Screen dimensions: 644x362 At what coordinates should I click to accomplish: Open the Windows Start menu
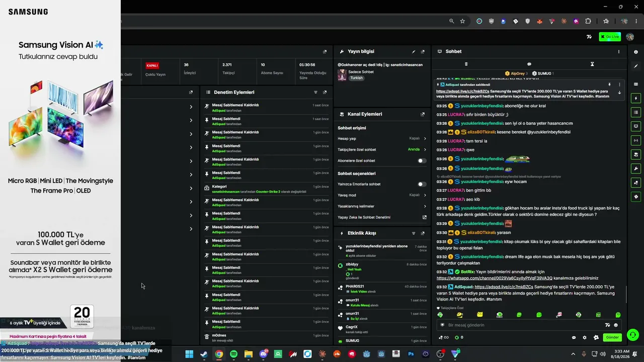(x=189, y=354)
